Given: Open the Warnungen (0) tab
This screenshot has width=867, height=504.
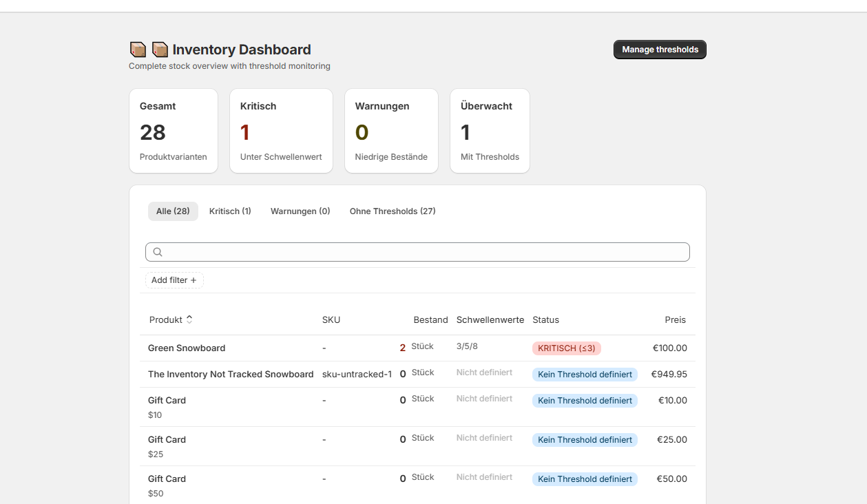Looking at the screenshot, I should tap(300, 211).
